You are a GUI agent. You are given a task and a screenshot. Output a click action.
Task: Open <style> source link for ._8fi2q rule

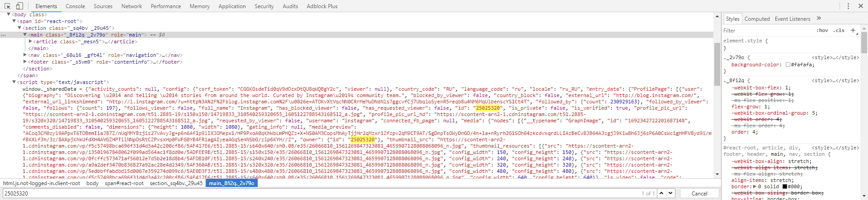point(835,81)
